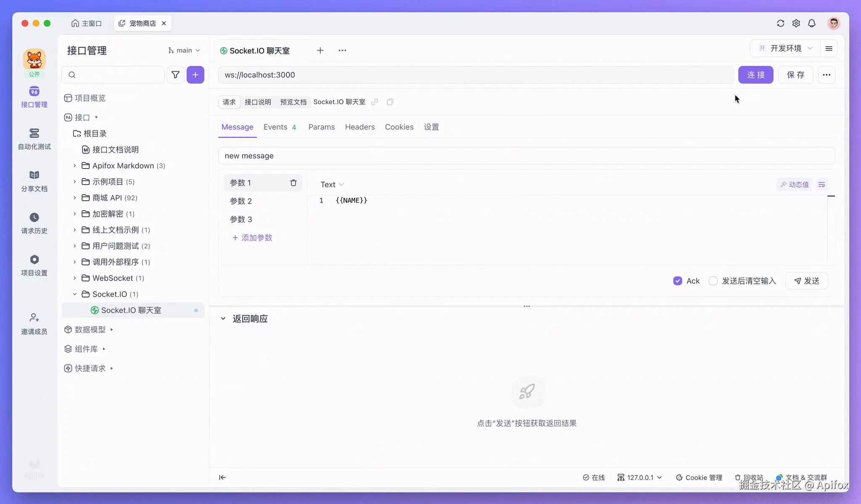Open 127.0.0.1 proxy dropdown
The height and width of the screenshot is (504, 861).
(x=640, y=478)
